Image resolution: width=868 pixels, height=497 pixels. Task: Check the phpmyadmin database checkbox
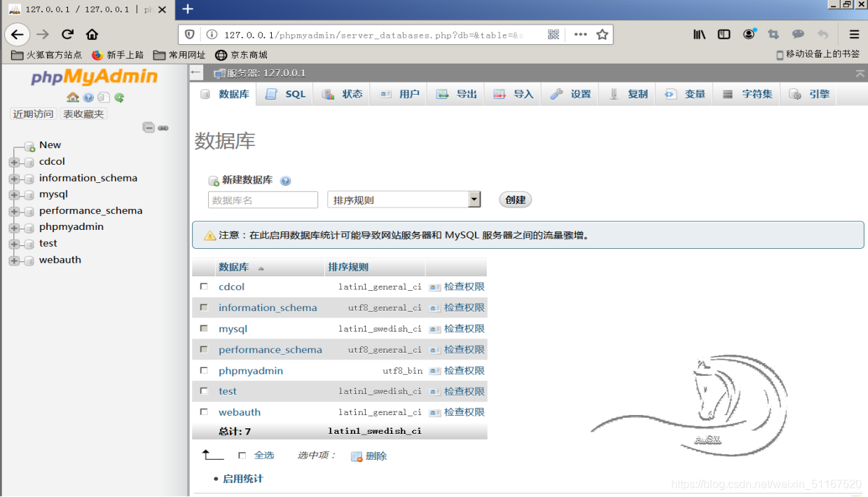coord(204,370)
